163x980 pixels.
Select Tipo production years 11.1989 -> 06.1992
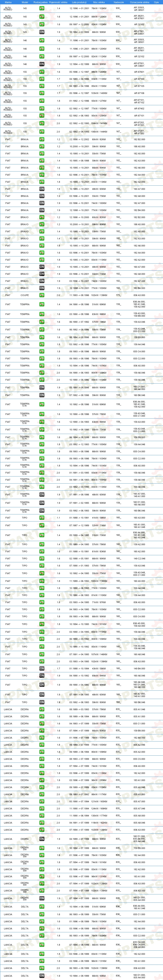pyautogui.click(x=79, y=581)
